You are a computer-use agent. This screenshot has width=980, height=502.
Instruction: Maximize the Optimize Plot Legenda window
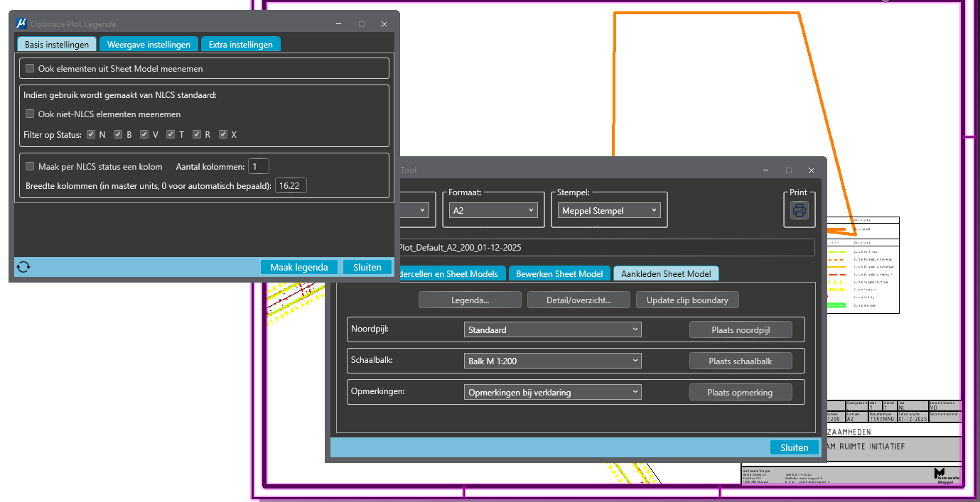pyautogui.click(x=362, y=24)
